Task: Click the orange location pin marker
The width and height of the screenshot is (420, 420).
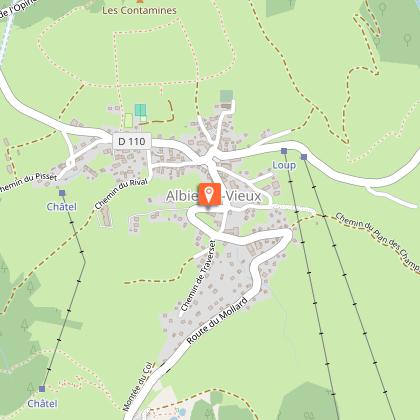Action: (210, 194)
